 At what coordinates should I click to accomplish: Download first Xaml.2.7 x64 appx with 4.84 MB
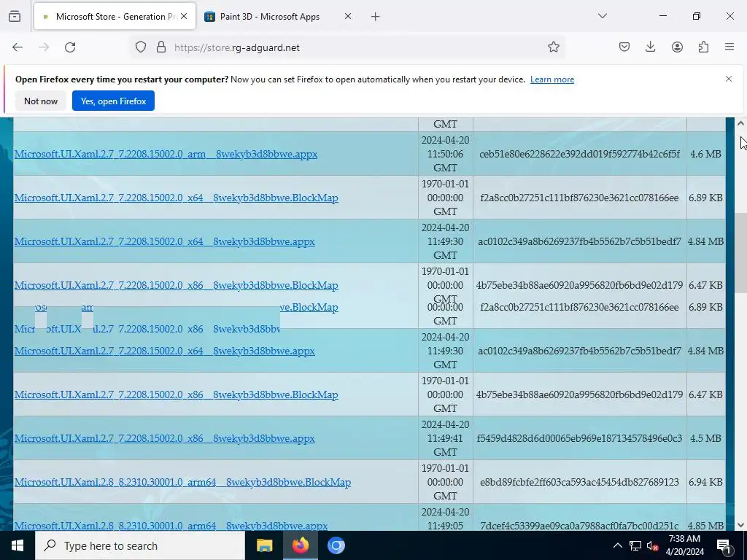[x=164, y=241]
